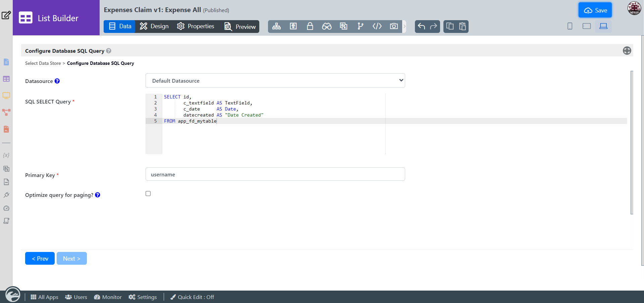Click the redo arrow icon

[434, 26]
